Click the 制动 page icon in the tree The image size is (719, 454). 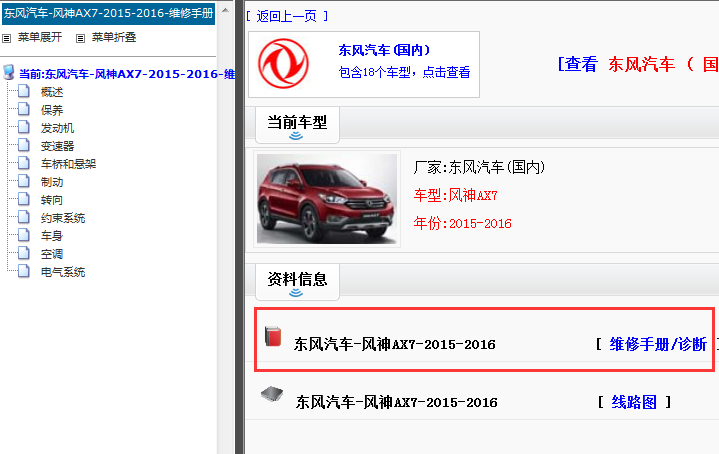[24, 181]
